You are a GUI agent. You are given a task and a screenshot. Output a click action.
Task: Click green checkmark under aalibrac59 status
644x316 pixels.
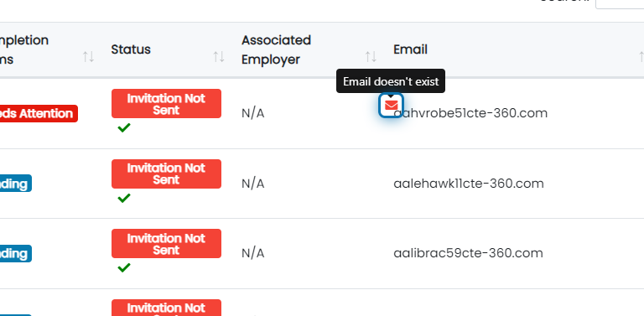(123, 267)
